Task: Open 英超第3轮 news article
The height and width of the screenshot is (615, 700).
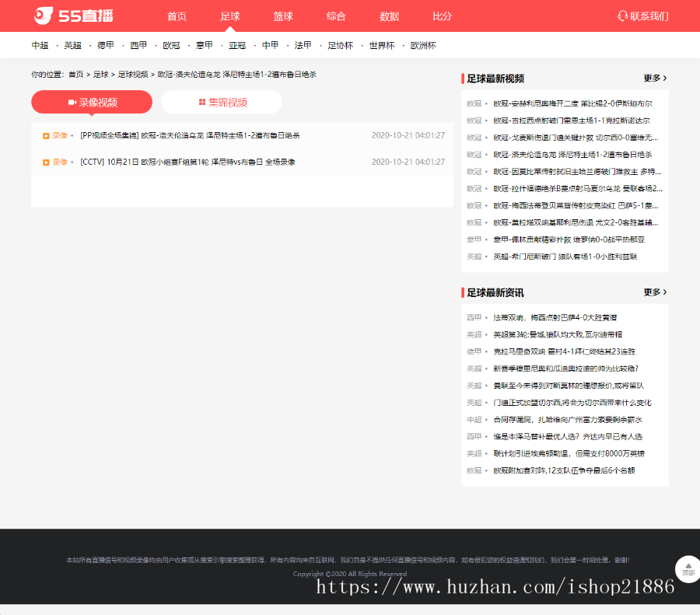Action: (x=558, y=334)
